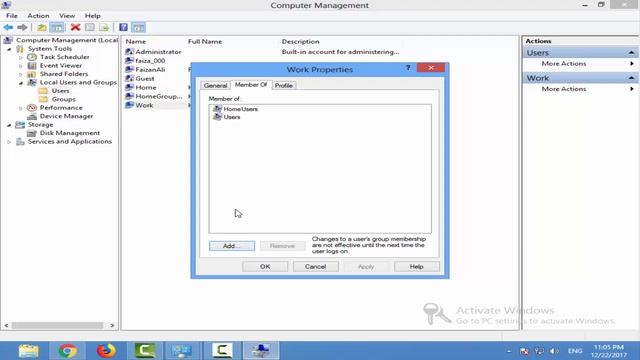Click the tree pane horizontal scrollbar

(x=57, y=325)
